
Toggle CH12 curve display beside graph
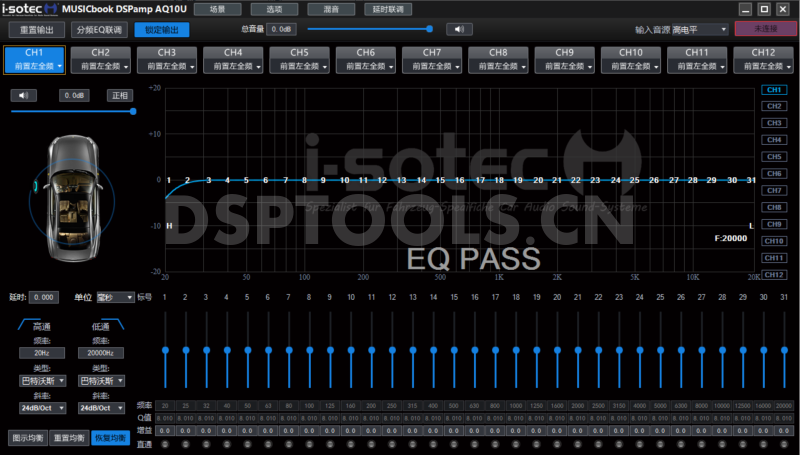(x=774, y=274)
